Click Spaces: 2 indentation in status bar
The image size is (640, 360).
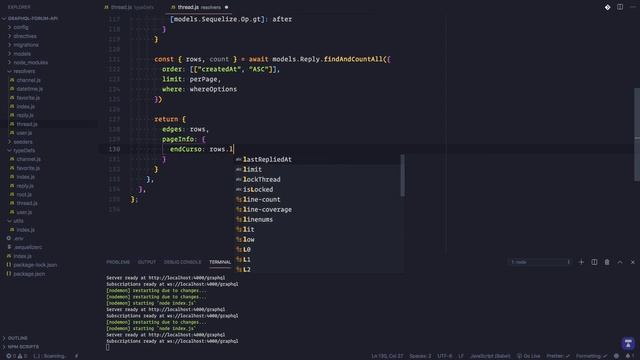pyautogui.click(x=420, y=356)
